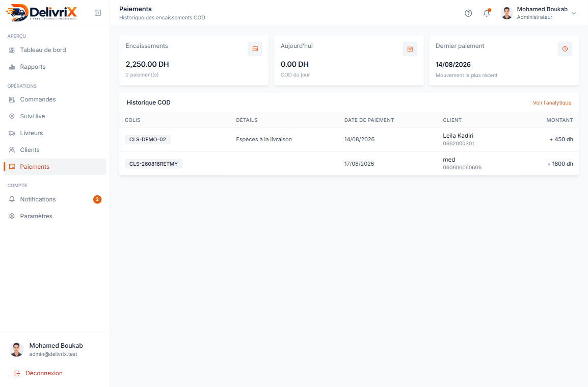Screen dimensions: 588x387
Task: Expand the Mohamed Boukab account chevron
Action: tap(574, 13)
